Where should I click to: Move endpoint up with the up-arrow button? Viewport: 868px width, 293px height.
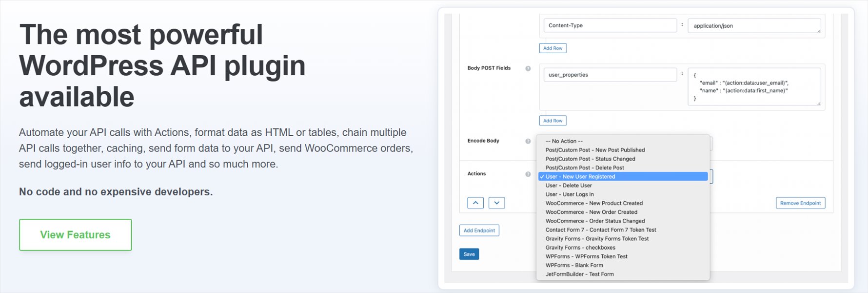tap(475, 203)
